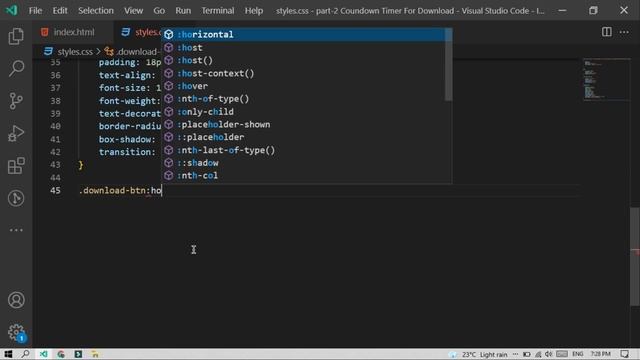Select the ::placeholder suggestion
The image size is (640, 360).
click(304, 137)
